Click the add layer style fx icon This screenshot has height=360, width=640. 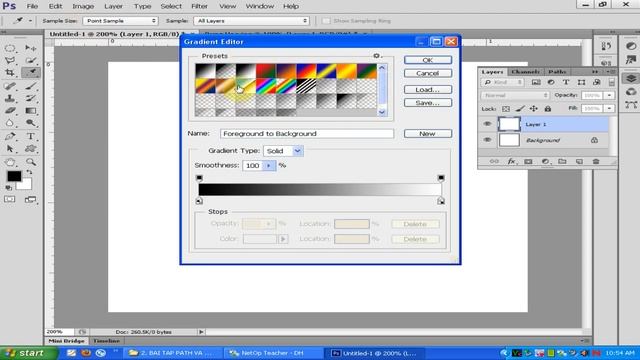click(511, 162)
